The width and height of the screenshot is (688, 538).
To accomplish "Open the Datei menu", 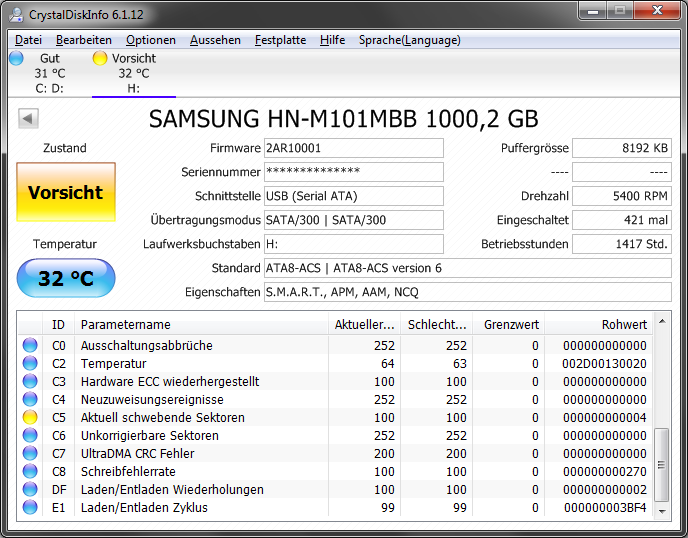I will (28, 40).
